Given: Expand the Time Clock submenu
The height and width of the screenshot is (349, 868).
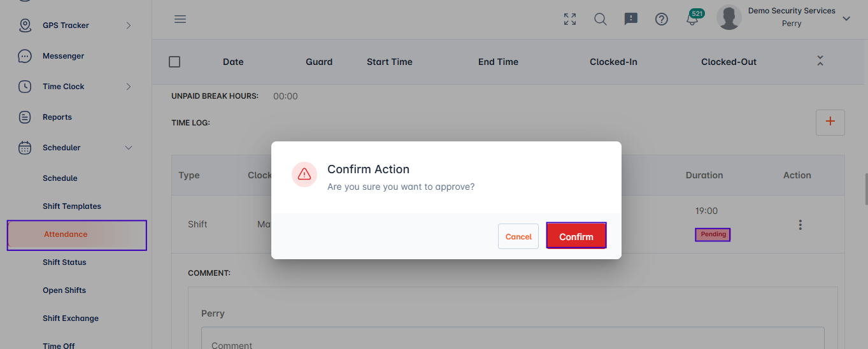Looking at the screenshot, I should 128,87.
